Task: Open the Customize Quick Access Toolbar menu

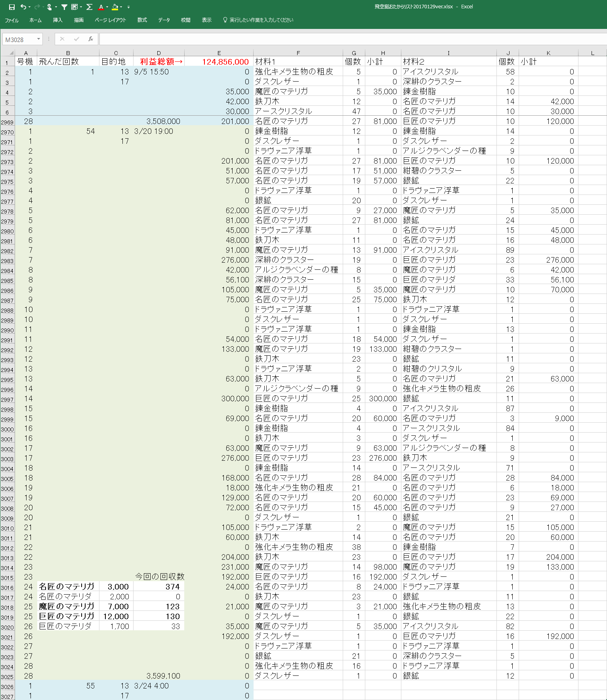Action: (x=128, y=7)
